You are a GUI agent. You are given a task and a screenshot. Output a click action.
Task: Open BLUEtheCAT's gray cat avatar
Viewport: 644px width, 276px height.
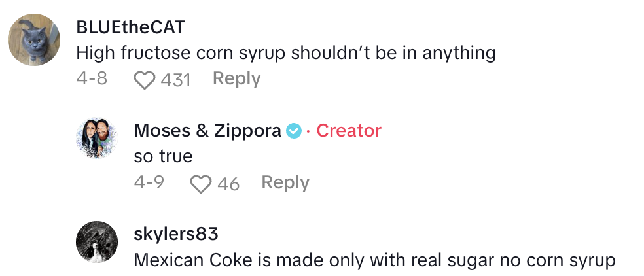[x=34, y=40]
